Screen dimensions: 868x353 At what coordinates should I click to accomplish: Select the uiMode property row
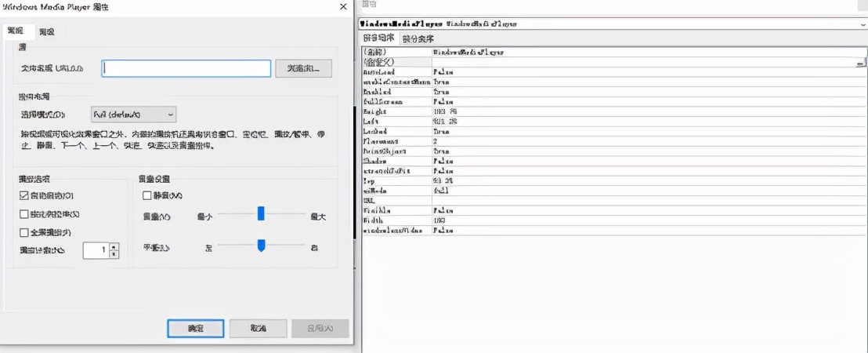613,190
